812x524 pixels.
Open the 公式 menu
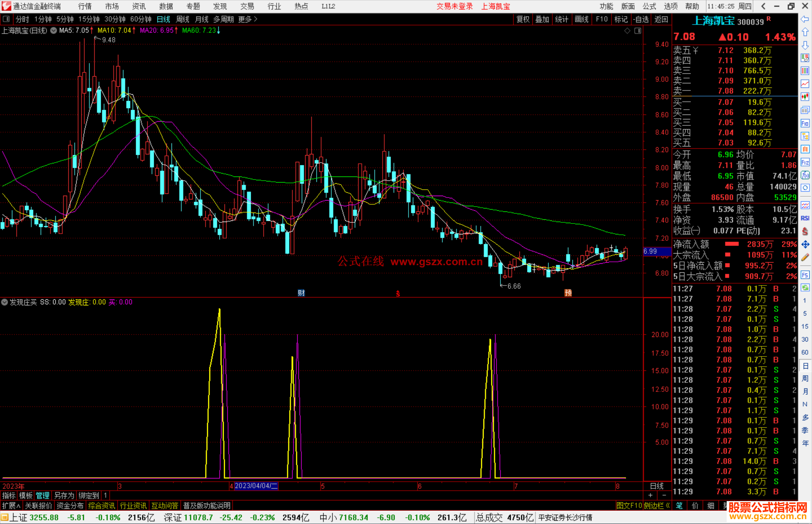click(x=649, y=6)
